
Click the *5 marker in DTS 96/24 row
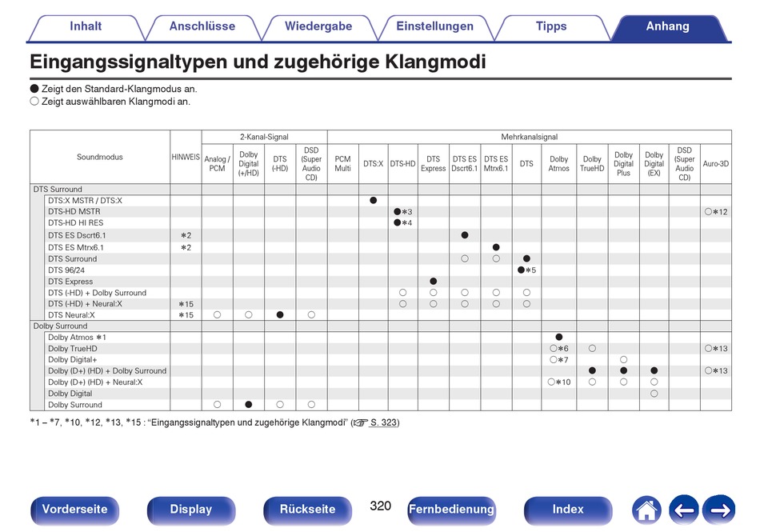(x=530, y=270)
